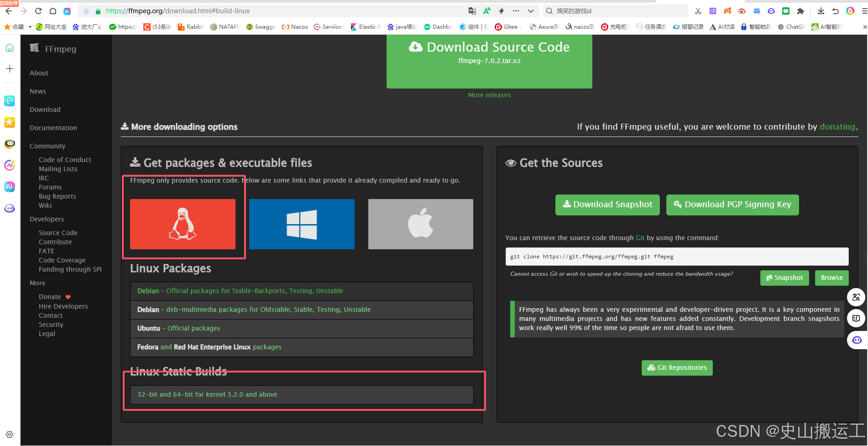This screenshot has height=446, width=868.
Task: Click the Git Repositories button
Action: coord(677,367)
